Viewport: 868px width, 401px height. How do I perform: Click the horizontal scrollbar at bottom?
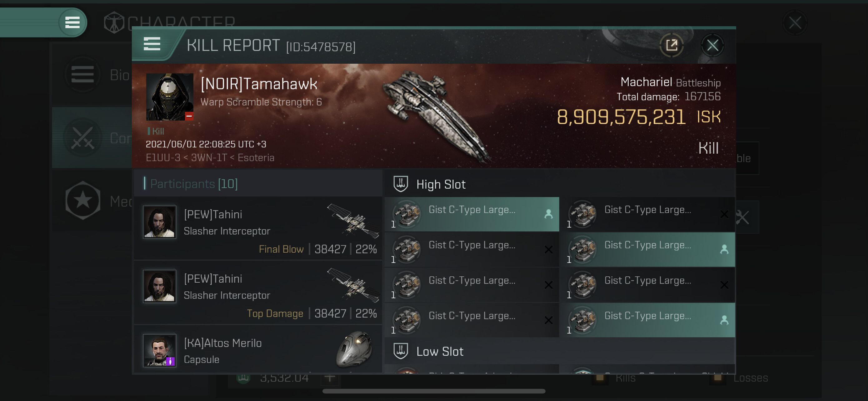click(434, 391)
